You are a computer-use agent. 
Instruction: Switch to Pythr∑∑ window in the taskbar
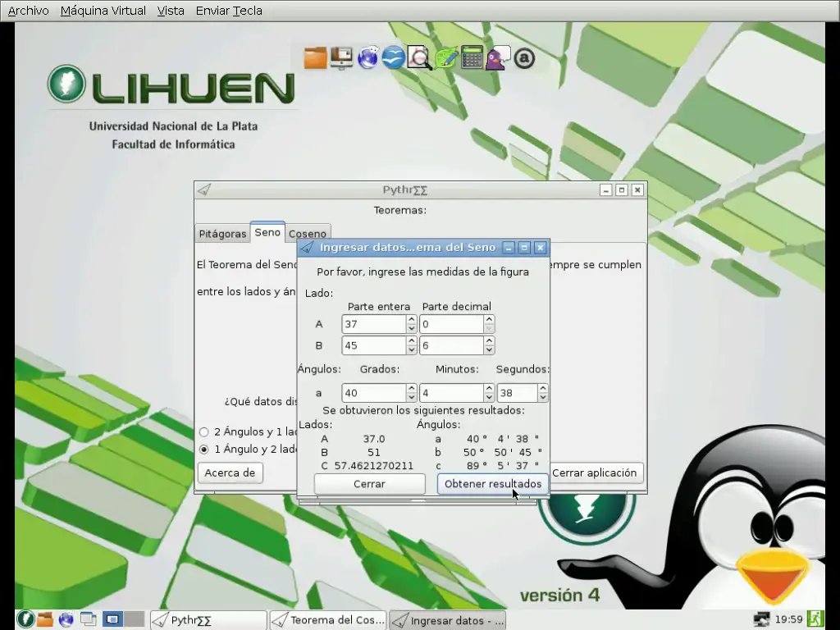tap(208, 620)
